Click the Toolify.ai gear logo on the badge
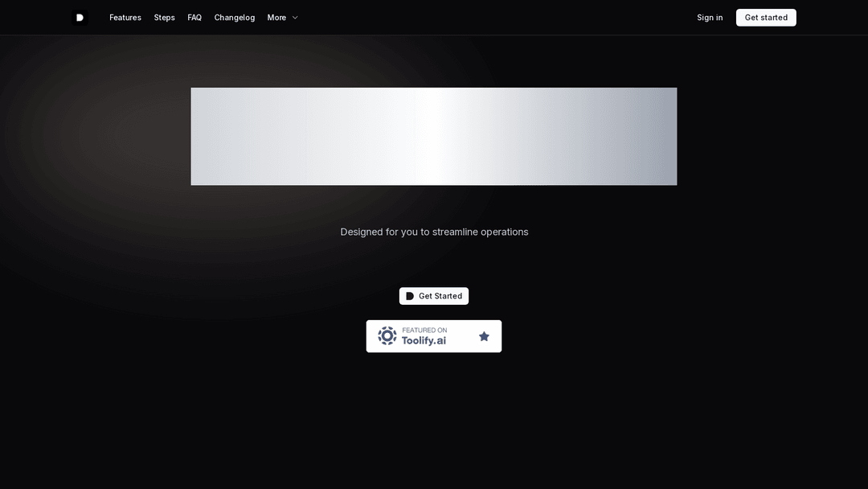Screen dimensions: 868x489 387,335
